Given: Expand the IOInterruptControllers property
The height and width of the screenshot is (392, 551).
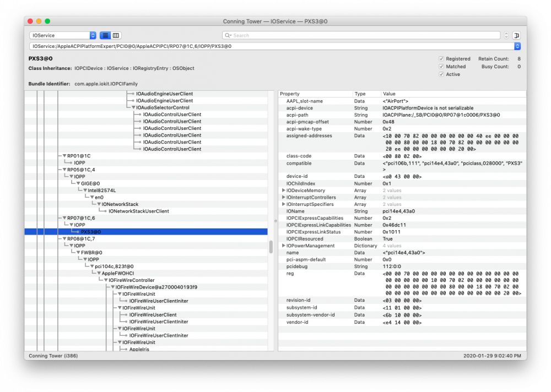Looking at the screenshot, I should [x=283, y=198].
